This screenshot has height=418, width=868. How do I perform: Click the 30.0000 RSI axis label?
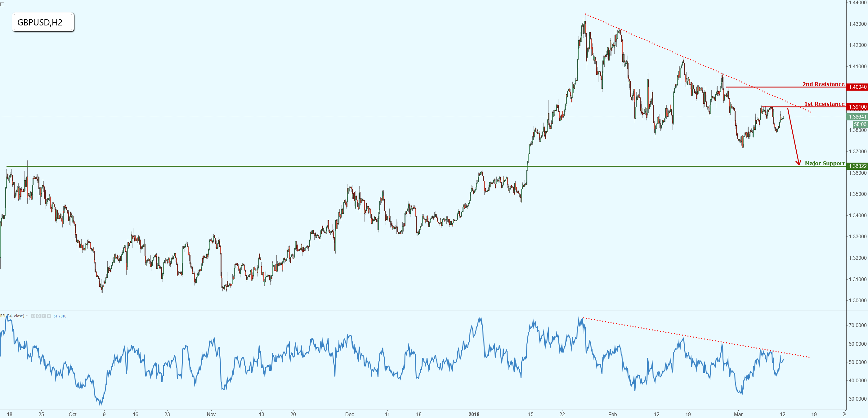click(857, 399)
